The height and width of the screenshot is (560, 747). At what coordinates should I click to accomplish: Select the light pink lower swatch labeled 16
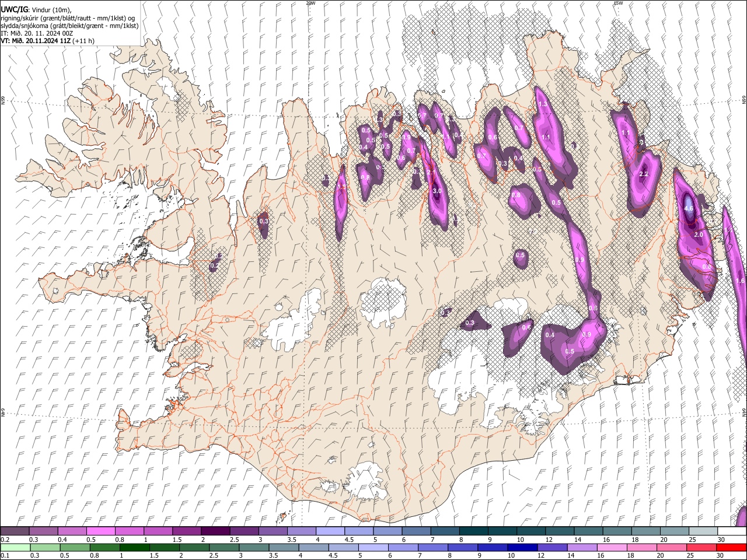(612, 547)
